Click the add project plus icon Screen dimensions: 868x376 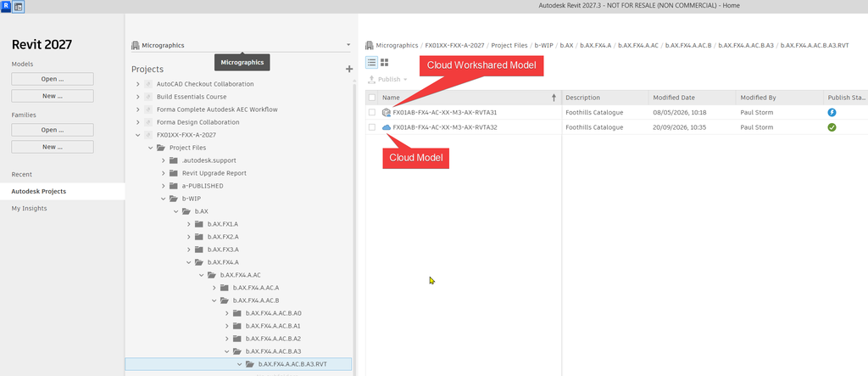coord(348,70)
